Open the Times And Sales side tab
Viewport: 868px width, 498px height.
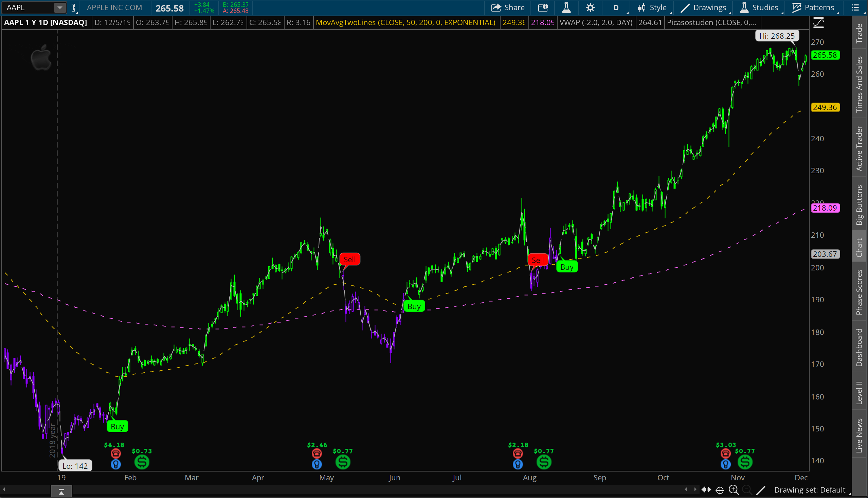tap(859, 84)
